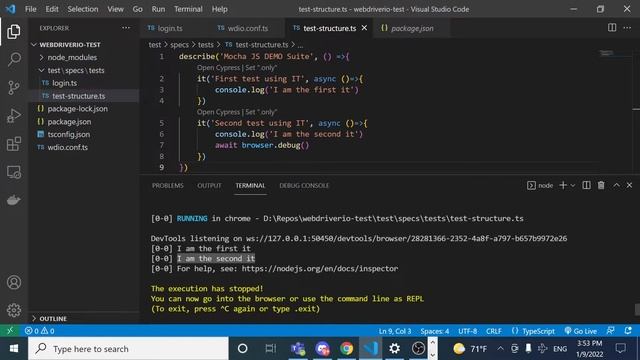
Task: Open the Selection menu
Action: 83,9
